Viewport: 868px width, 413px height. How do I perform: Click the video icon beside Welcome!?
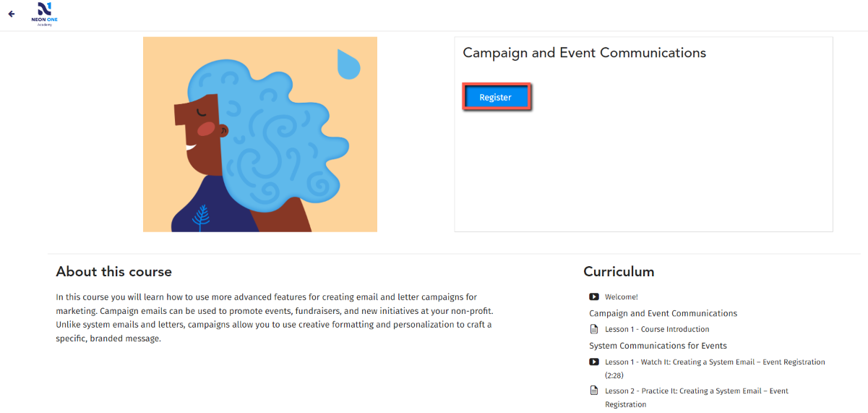point(594,297)
